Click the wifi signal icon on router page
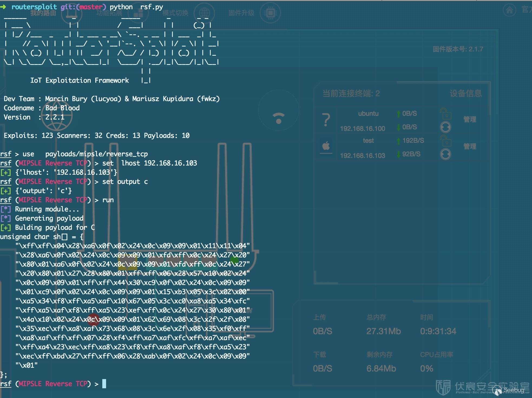 pyautogui.click(x=279, y=118)
